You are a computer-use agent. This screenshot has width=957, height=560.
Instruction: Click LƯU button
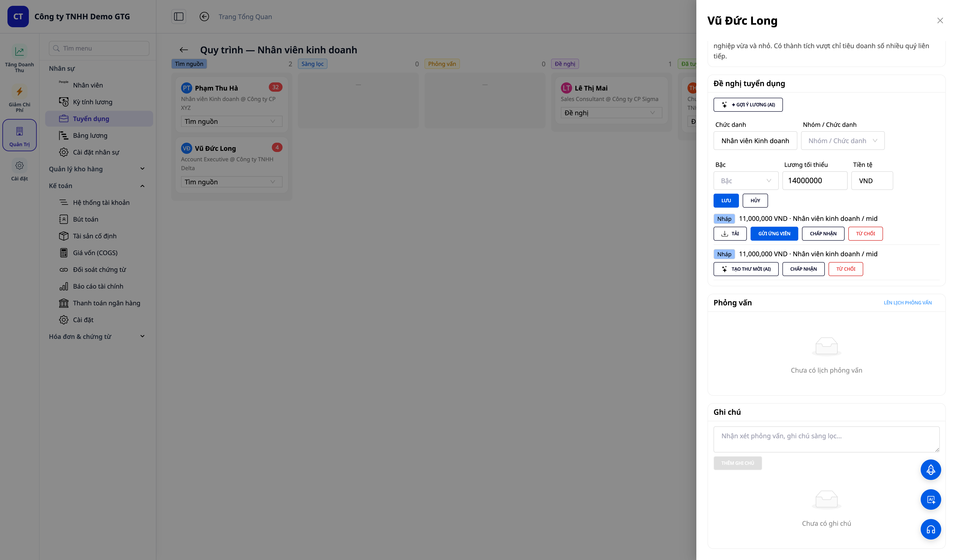726,200
